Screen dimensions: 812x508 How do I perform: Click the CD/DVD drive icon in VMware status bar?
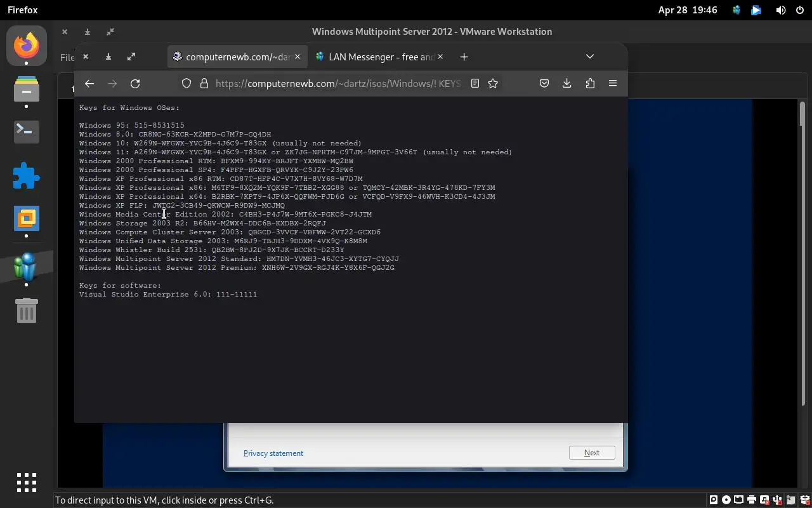tap(726, 500)
